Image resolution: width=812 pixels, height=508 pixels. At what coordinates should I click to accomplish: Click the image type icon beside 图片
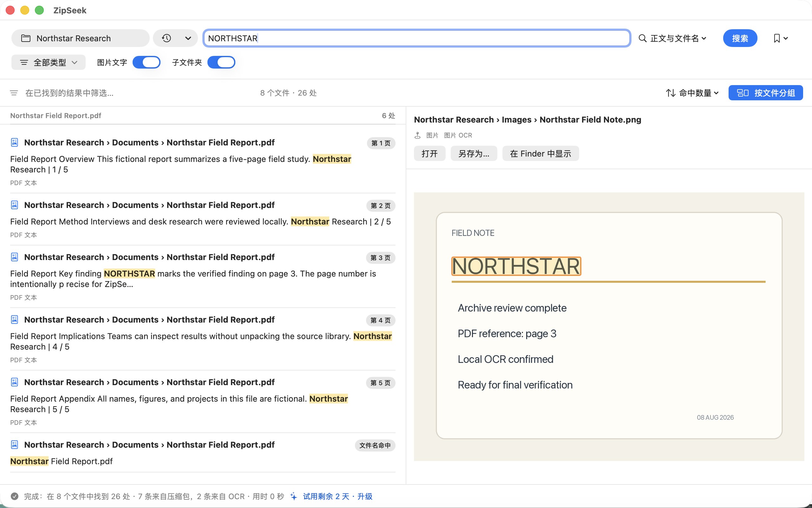click(417, 135)
